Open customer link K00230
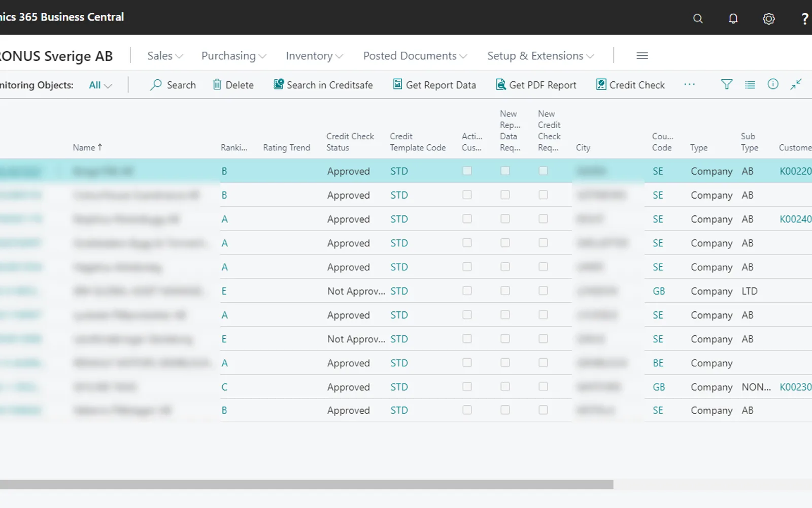812x508 pixels. point(795,387)
